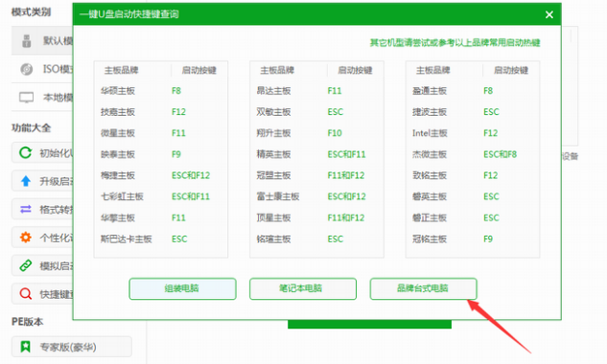The width and height of the screenshot is (607, 364).
Task: Click the 杰微主板 row label
Action: click(430, 154)
